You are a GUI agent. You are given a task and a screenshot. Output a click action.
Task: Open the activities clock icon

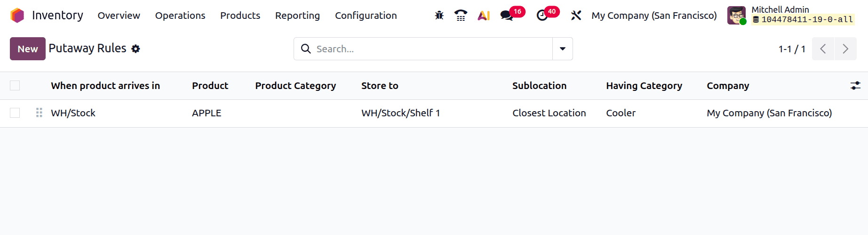tap(542, 16)
